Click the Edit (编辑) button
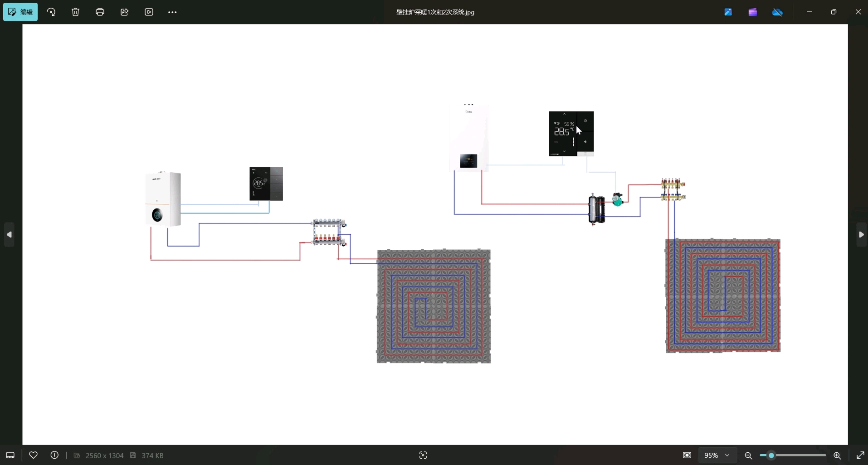The image size is (868, 465). 20,12
